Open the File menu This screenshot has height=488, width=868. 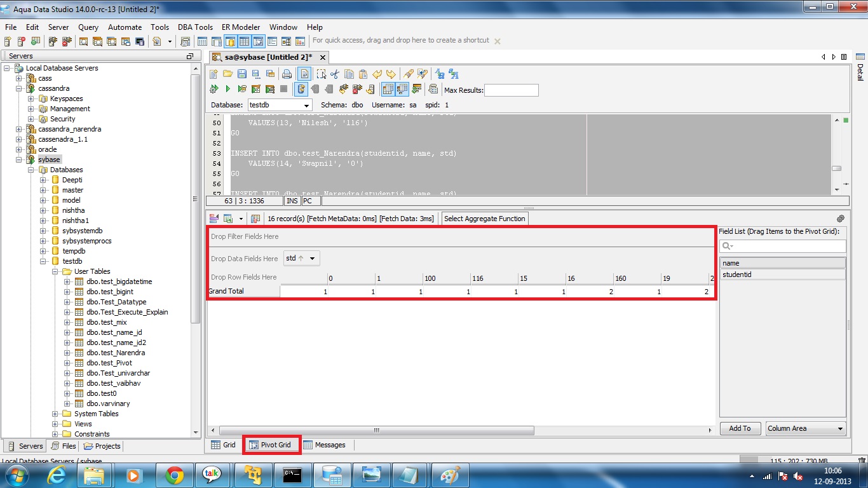(11, 27)
